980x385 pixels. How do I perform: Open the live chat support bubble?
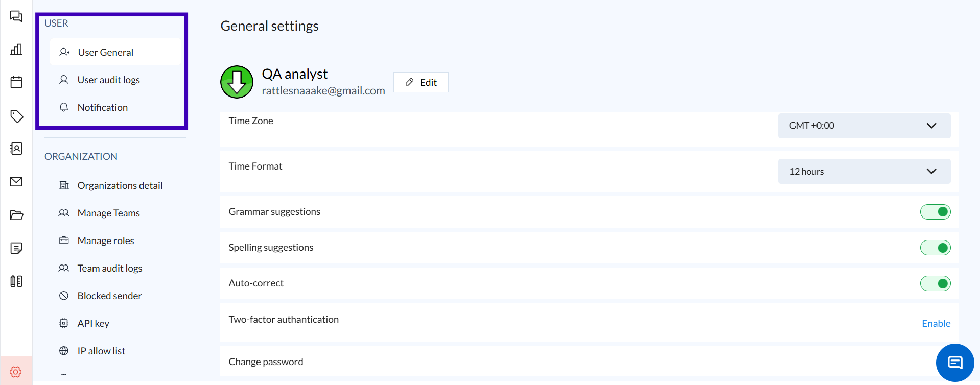(954, 363)
